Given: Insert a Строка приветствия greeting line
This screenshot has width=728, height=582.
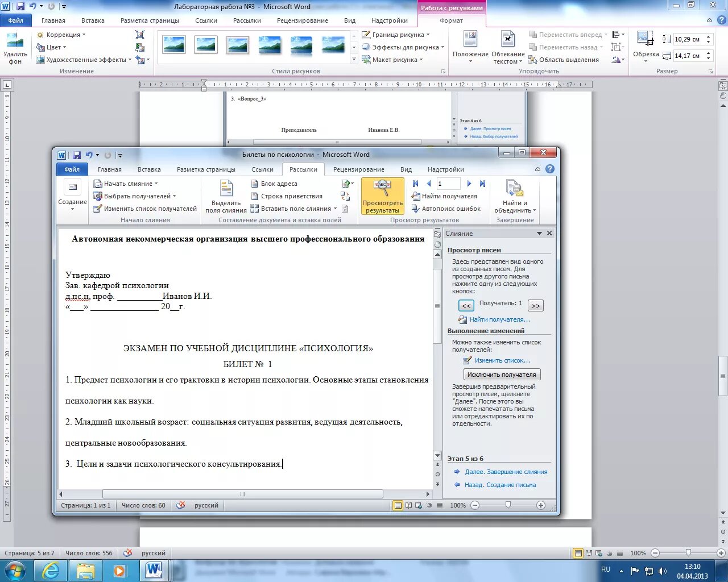Looking at the screenshot, I should click(289, 196).
